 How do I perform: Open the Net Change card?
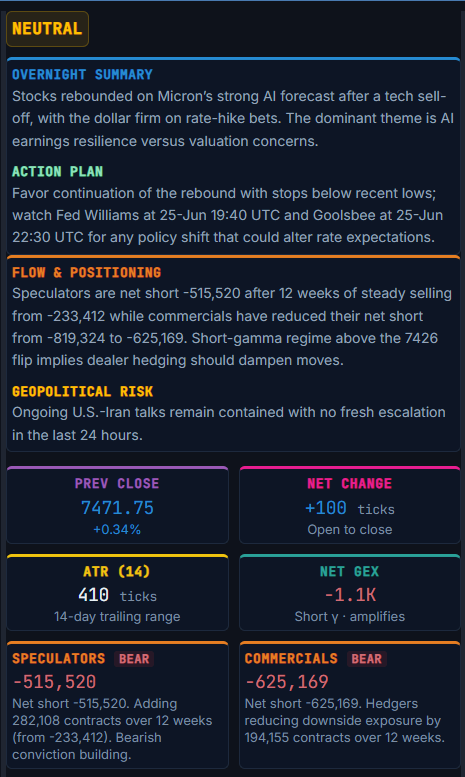349,505
